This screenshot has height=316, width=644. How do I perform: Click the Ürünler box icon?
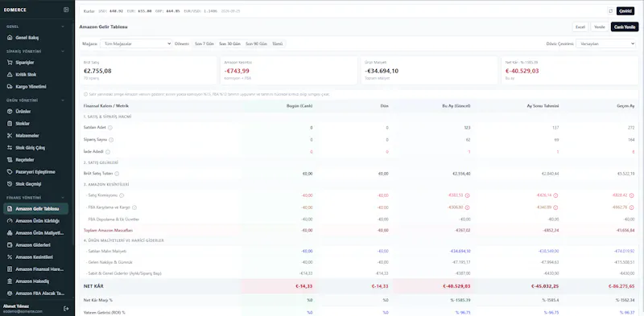10,112
